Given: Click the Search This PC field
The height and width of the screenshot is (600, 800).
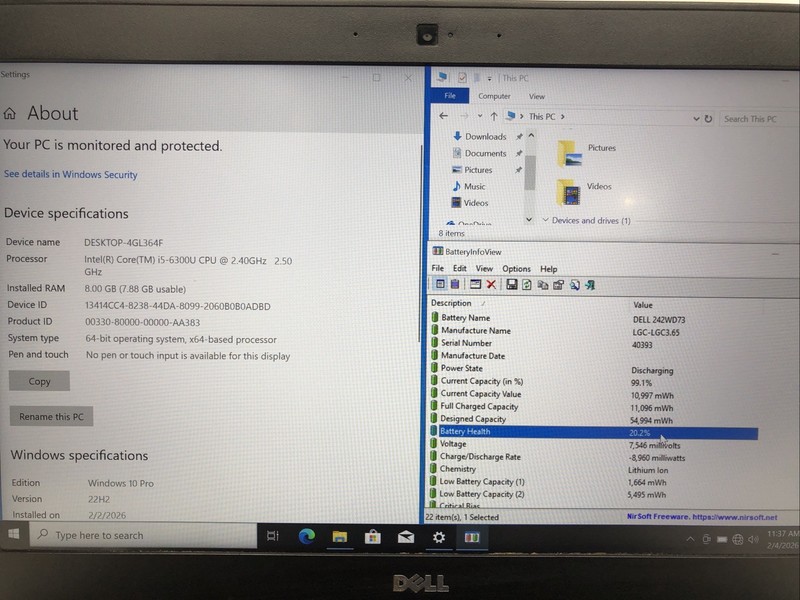Looking at the screenshot, I should click(x=759, y=119).
